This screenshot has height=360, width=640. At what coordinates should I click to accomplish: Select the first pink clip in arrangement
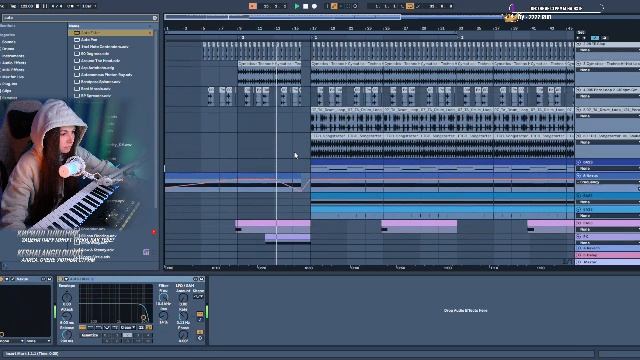point(273,223)
